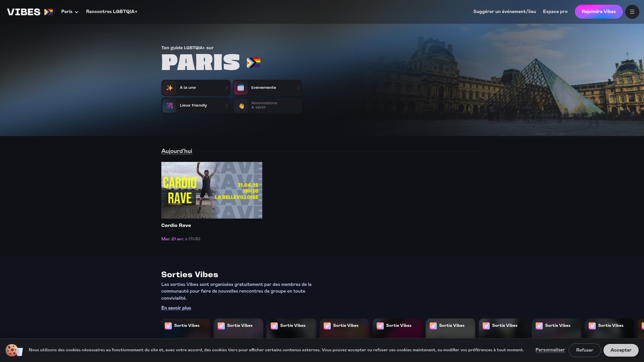Click En savoir plus link
Image resolution: width=644 pixels, height=362 pixels.
(176, 308)
